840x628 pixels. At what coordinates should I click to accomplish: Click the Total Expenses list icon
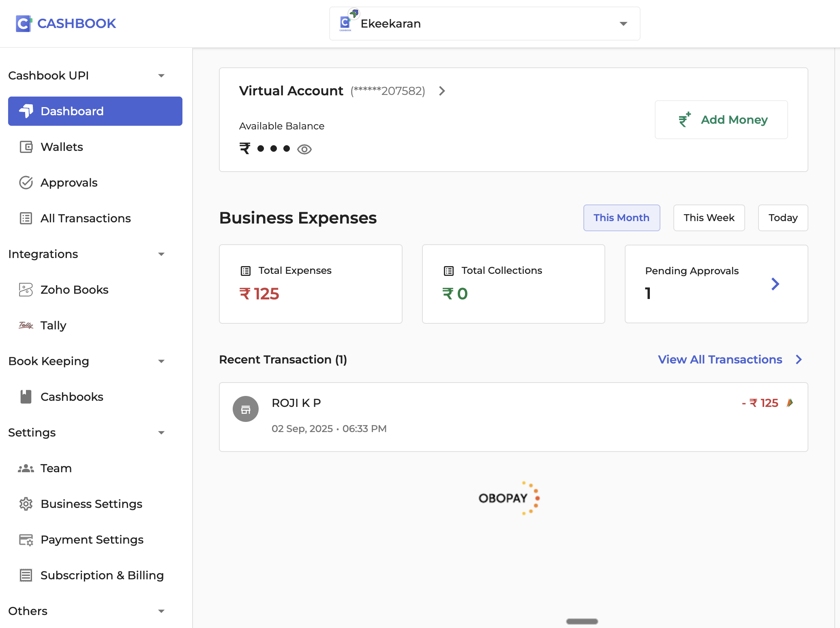[x=246, y=271]
